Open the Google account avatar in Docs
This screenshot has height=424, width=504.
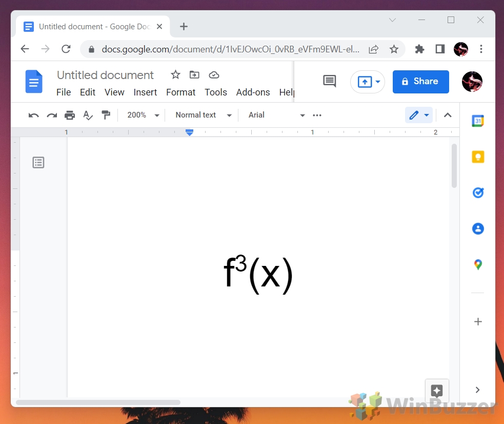(x=472, y=82)
